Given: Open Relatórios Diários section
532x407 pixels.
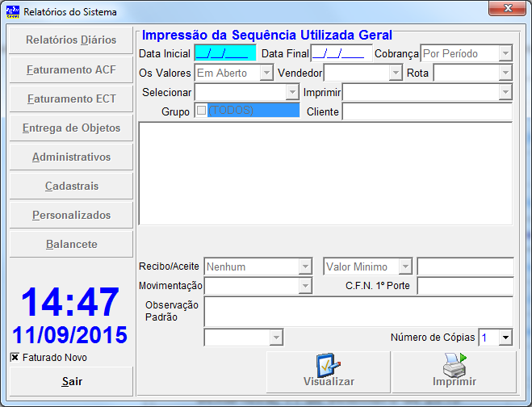Looking at the screenshot, I should pyautogui.click(x=71, y=40).
